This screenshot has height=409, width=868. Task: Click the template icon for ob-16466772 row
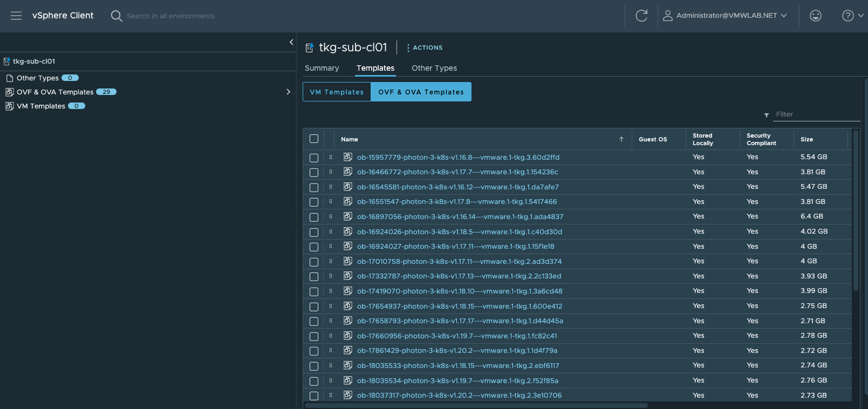tap(348, 172)
